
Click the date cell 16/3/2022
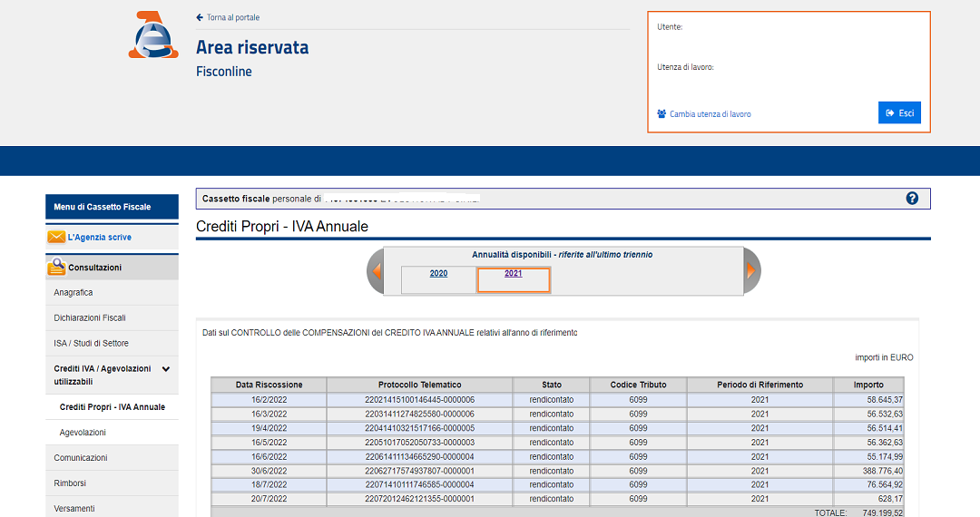(269, 414)
